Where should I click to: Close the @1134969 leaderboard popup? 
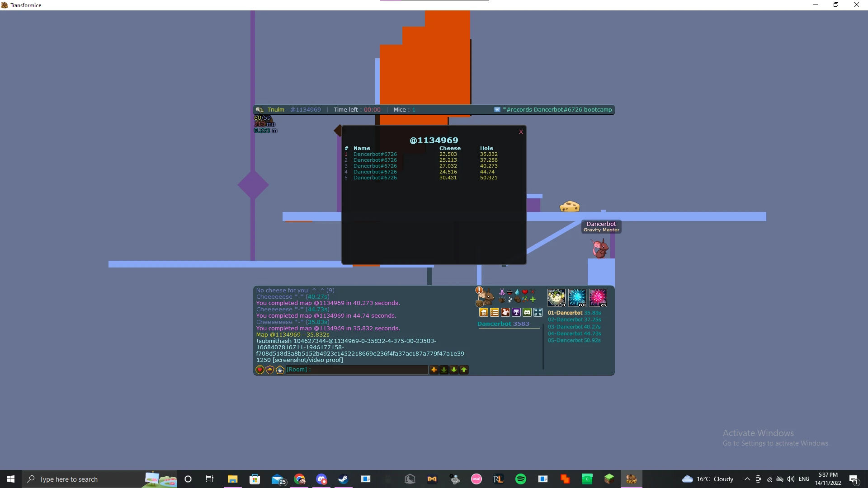(x=521, y=132)
